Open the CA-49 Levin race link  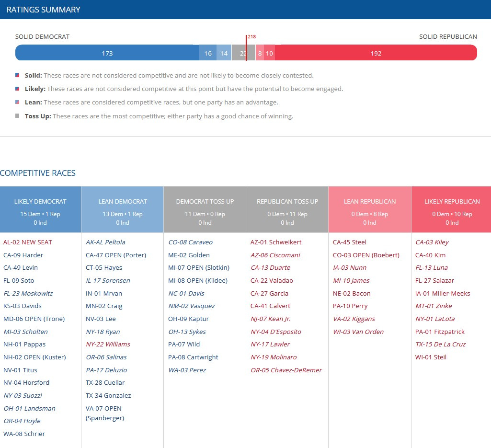20,267
